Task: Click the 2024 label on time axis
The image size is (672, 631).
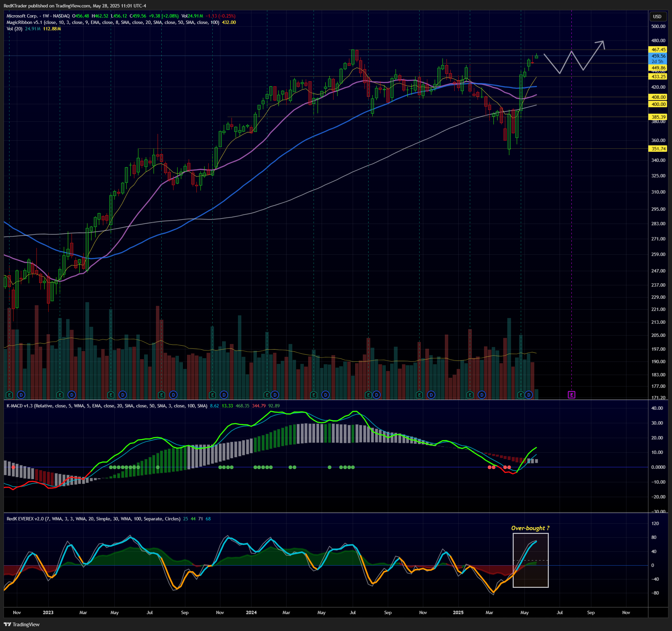Action: coord(251,612)
